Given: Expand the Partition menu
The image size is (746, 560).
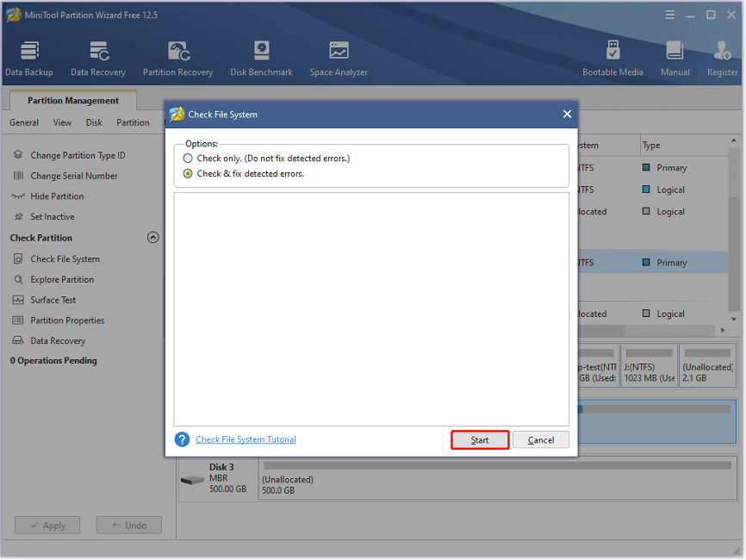Looking at the screenshot, I should (133, 122).
